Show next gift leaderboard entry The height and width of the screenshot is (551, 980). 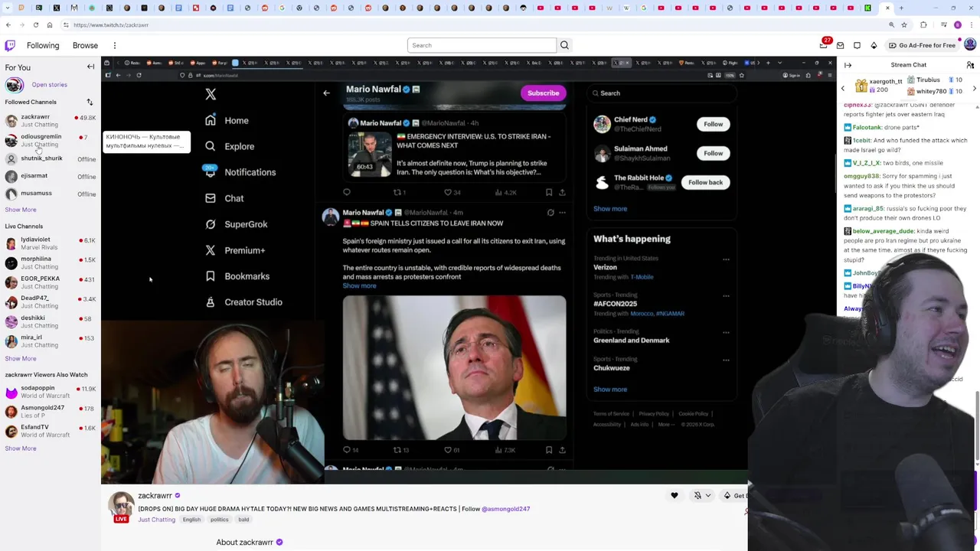point(974,89)
